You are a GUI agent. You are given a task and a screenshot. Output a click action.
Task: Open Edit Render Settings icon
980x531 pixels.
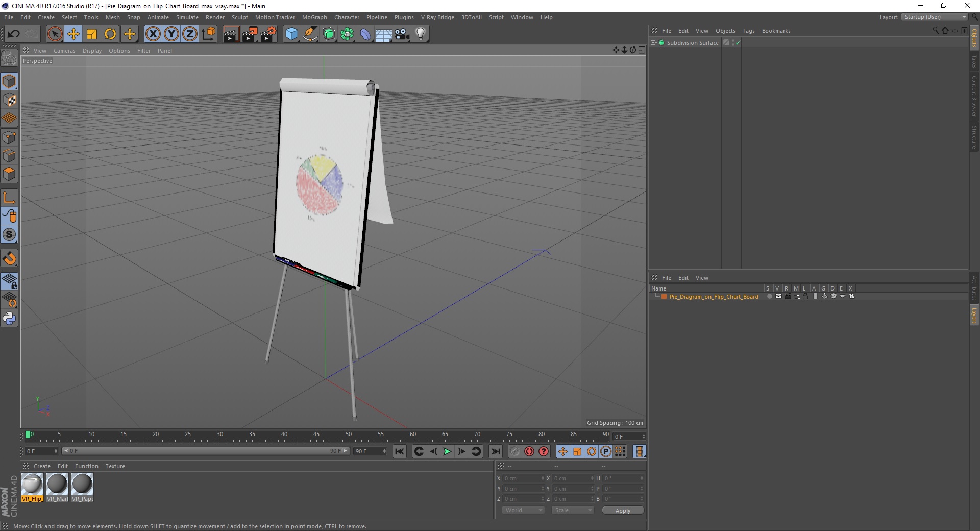pyautogui.click(x=268, y=34)
